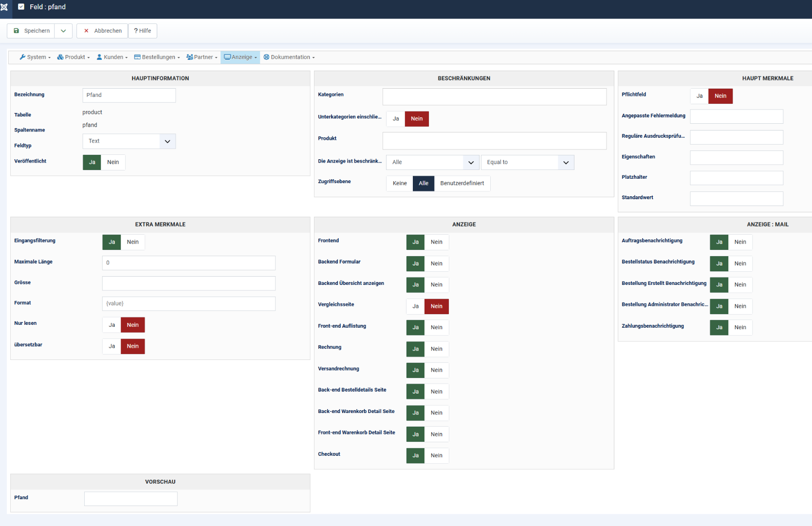Viewport: 812px width, 526px height.
Task: Click the wrench icon beside System
Action: click(x=22, y=57)
